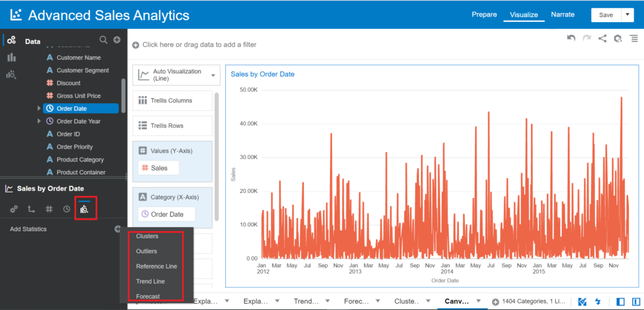Expand the Order Date Year tree node
The height and width of the screenshot is (310, 644).
(x=40, y=121)
